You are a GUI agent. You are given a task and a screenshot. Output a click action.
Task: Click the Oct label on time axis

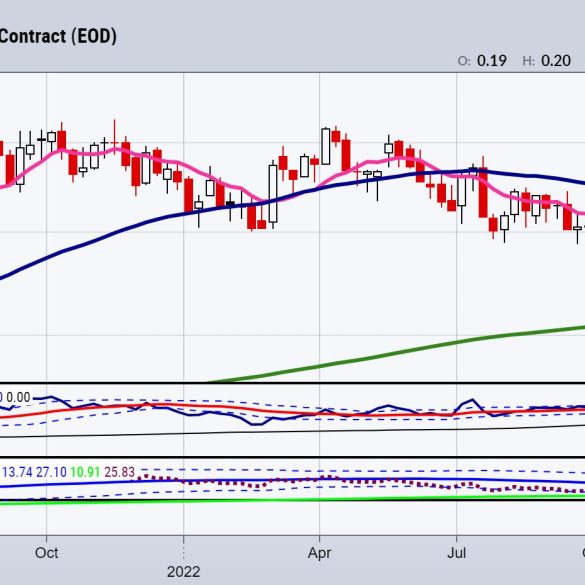pos(47,553)
